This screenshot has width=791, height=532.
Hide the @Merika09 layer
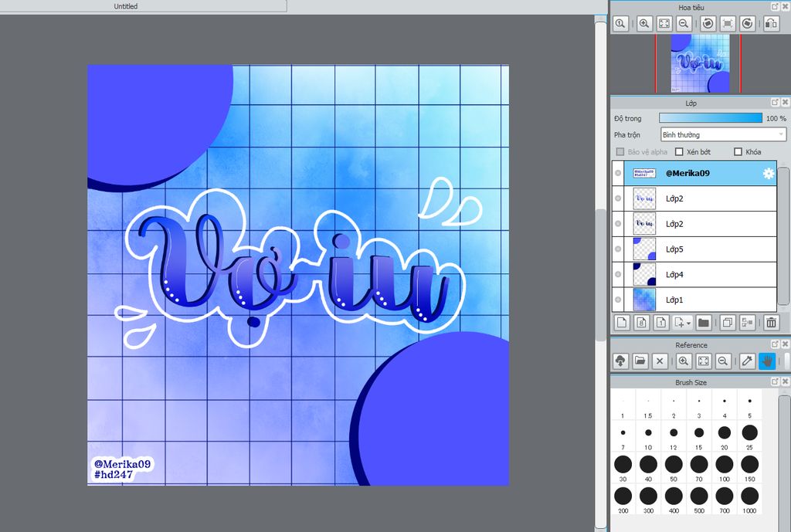pos(618,173)
